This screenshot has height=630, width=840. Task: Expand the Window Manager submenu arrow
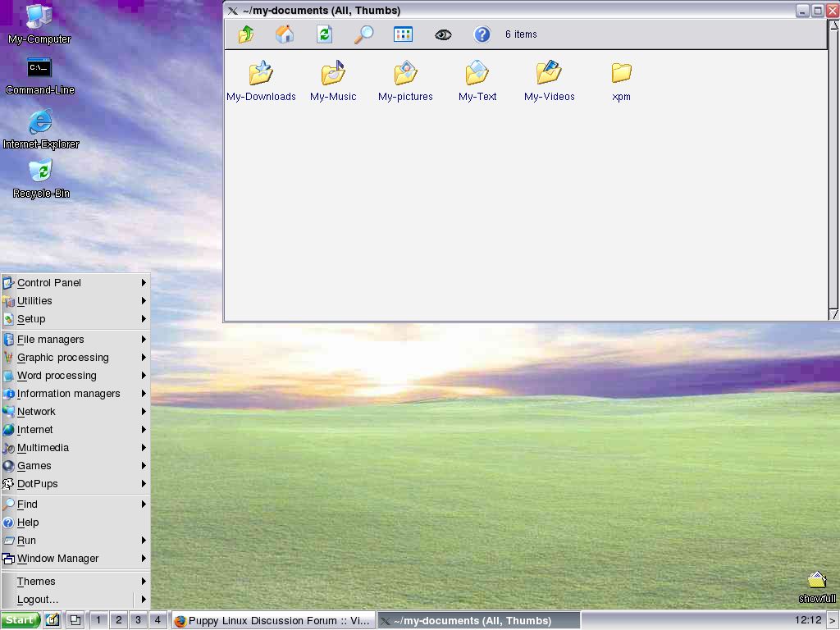(x=144, y=558)
